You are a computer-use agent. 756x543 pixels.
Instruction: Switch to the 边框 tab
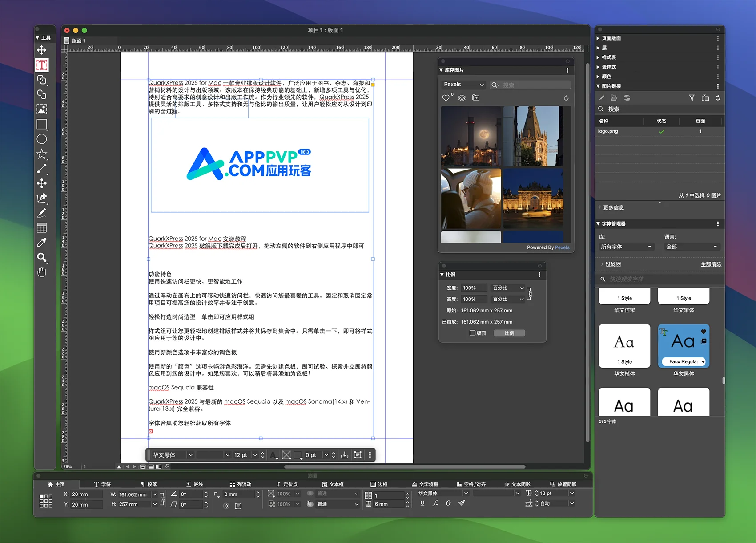pos(379,484)
